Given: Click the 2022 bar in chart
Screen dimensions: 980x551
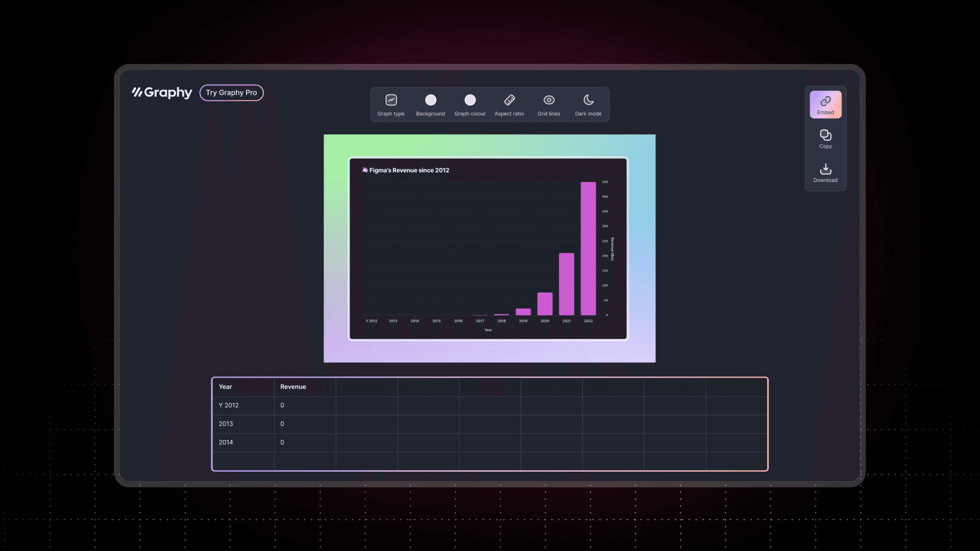Looking at the screenshot, I should pyautogui.click(x=588, y=249).
